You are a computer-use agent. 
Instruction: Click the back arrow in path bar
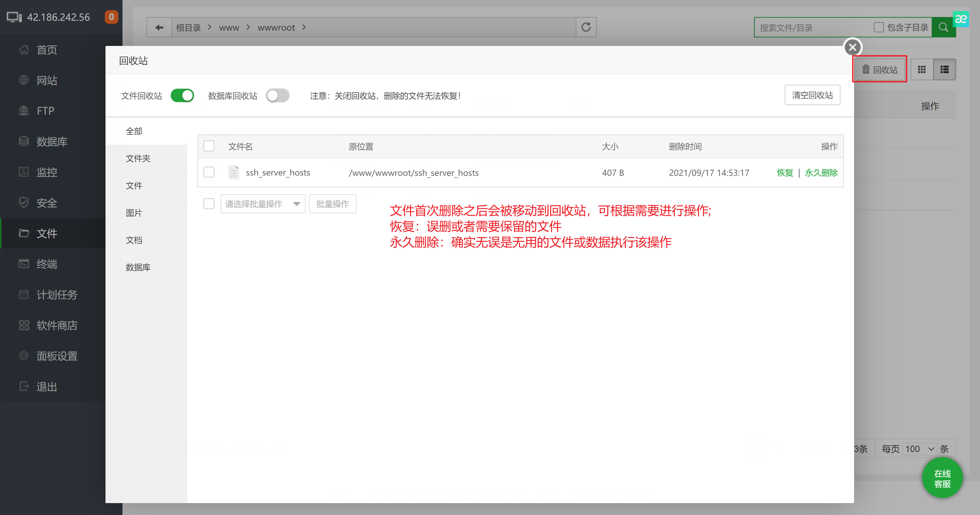point(159,28)
